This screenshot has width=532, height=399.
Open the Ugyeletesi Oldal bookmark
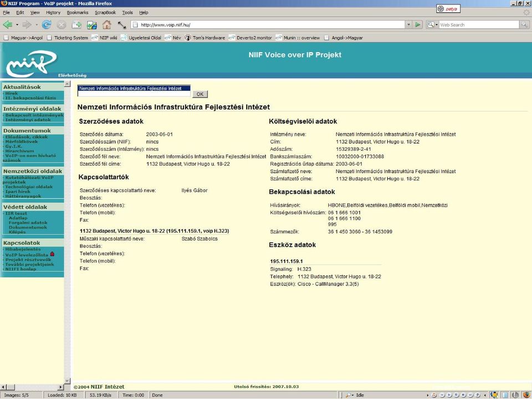tap(141, 38)
